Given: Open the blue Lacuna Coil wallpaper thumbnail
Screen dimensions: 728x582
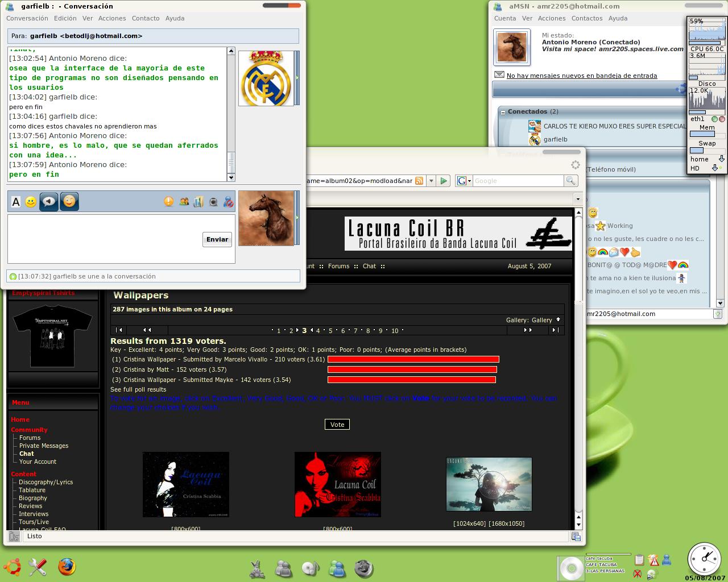Looking at the screenshot, I should 186,485.
